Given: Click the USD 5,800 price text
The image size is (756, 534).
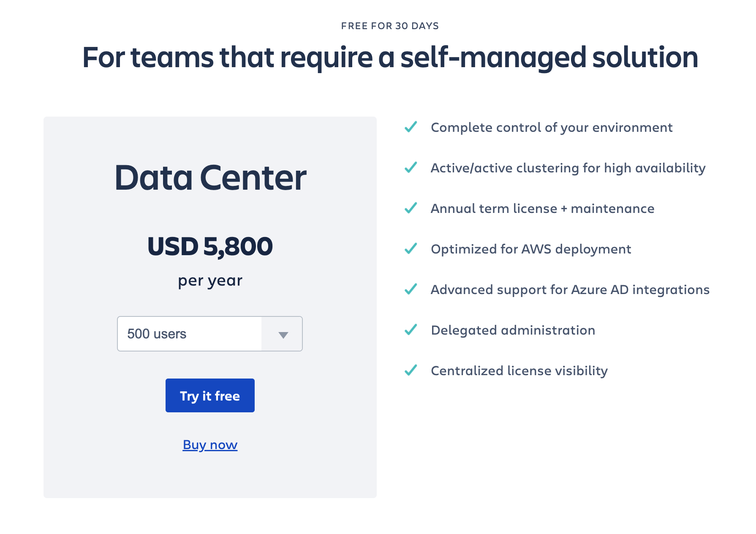Looking at the screenshot, I should click(x=210, y=246).
